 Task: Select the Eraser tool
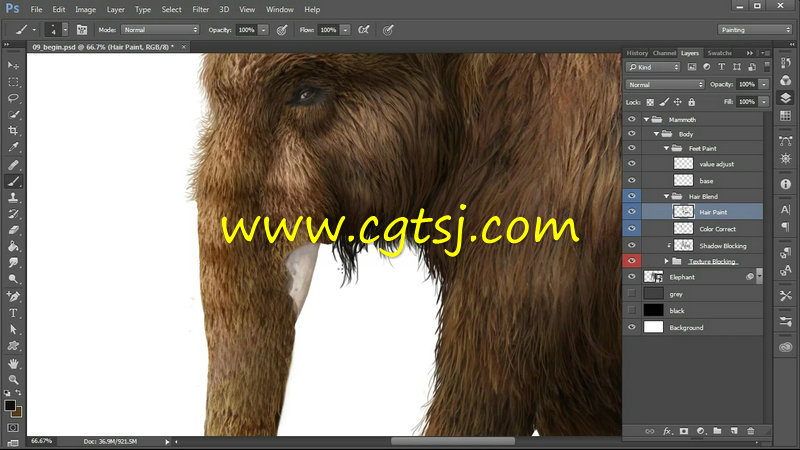[13, 230]
